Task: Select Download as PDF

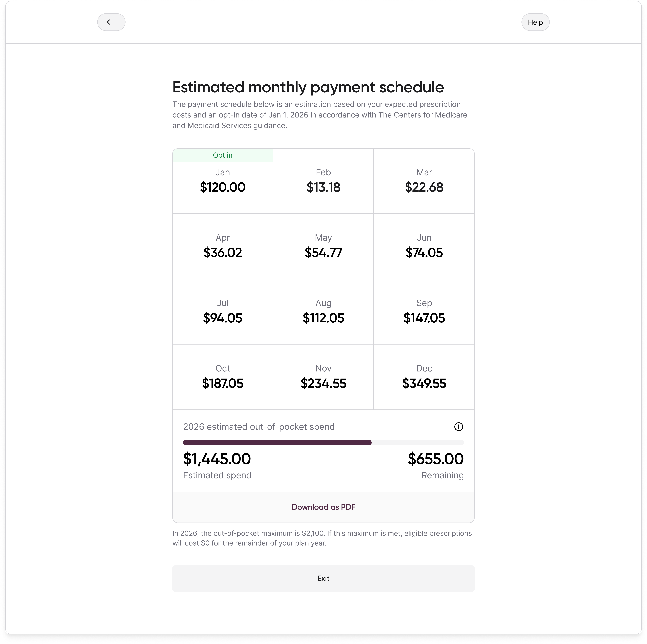Action: 323,507
